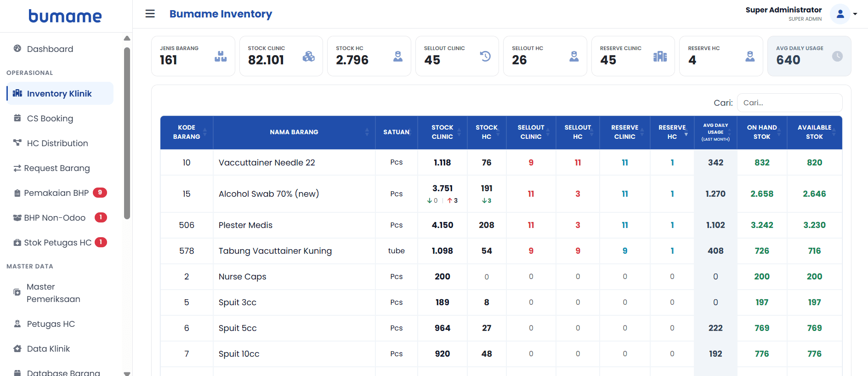Click Plester Medis item name
The width and height of the screenshot is (868, 376).
245,225
